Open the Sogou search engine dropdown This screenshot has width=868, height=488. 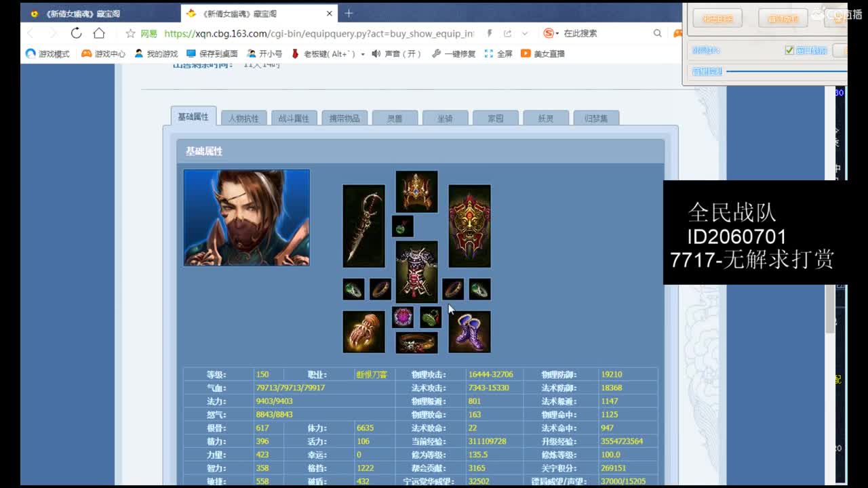click(551, 33)
